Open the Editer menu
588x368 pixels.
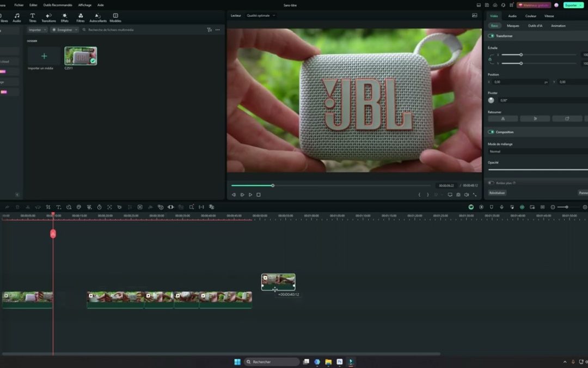(x=33, y=5)
